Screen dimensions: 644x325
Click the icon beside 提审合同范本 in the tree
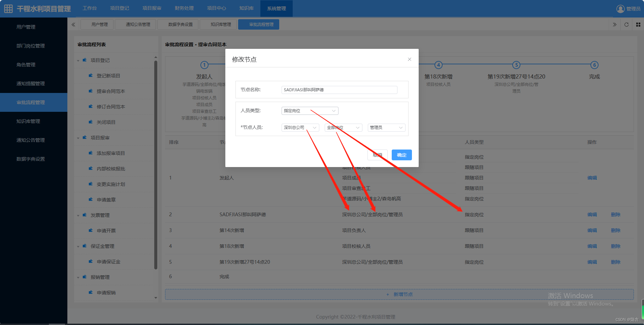(91, 91)
